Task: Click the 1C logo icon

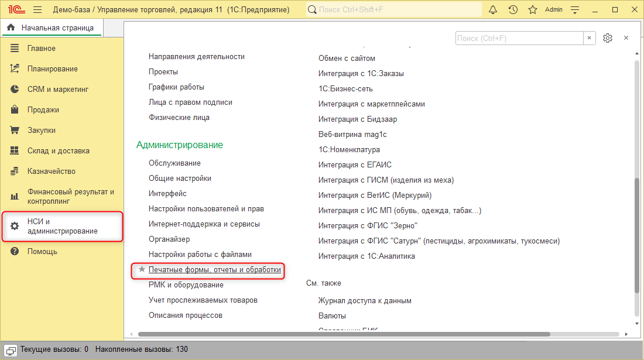Action: pyautogui.click(x=16, y=9)
